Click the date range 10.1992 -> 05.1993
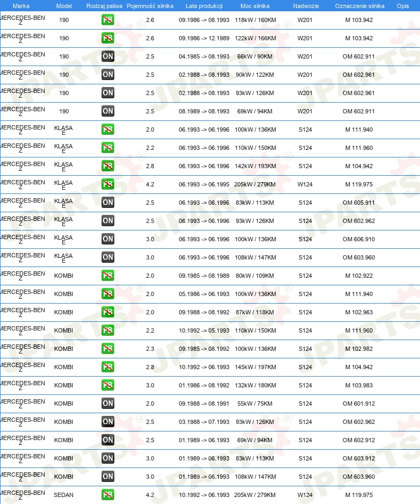The image size is (420, 504). coord(204,330)
